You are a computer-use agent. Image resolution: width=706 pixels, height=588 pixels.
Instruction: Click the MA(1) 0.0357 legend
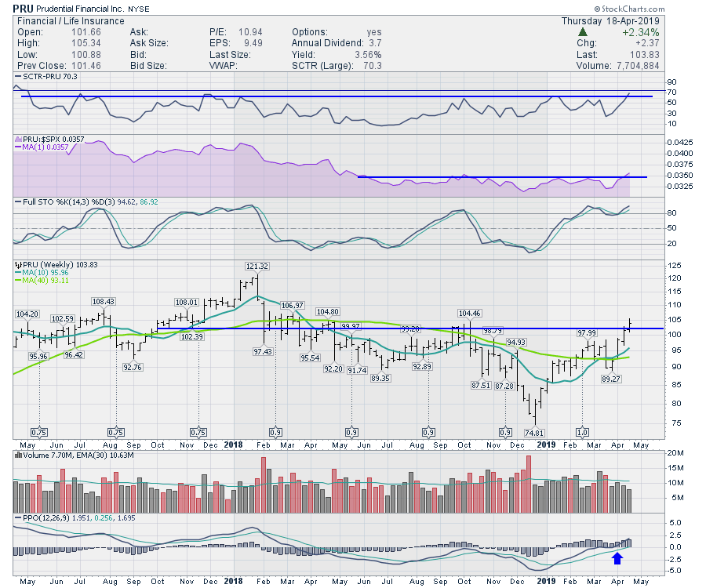pyautogui.click(x=46, y=147)
